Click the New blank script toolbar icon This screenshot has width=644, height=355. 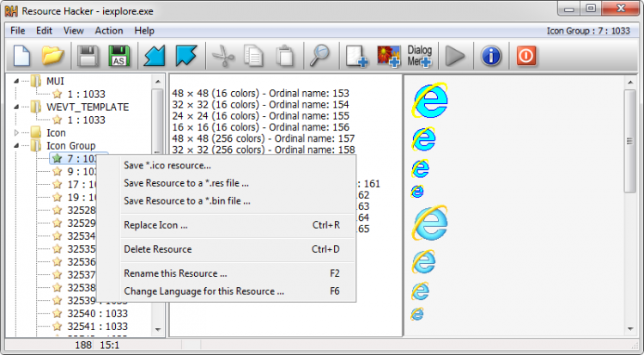[x=21, y=56]
